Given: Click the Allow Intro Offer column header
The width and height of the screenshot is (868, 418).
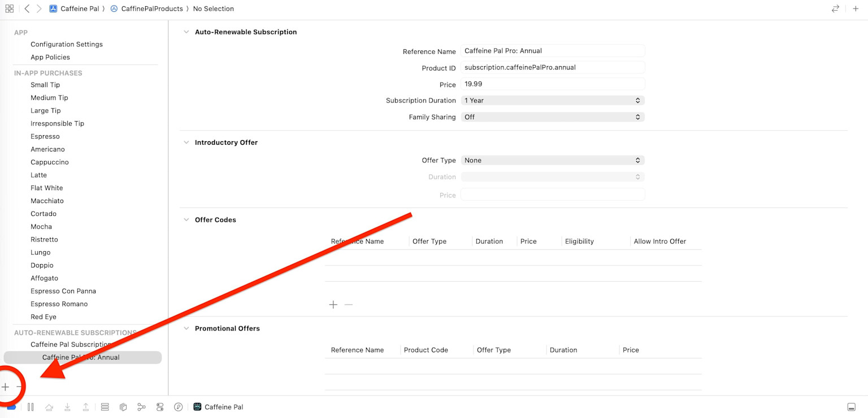Looking at the screenshot, I should [660, 242].
